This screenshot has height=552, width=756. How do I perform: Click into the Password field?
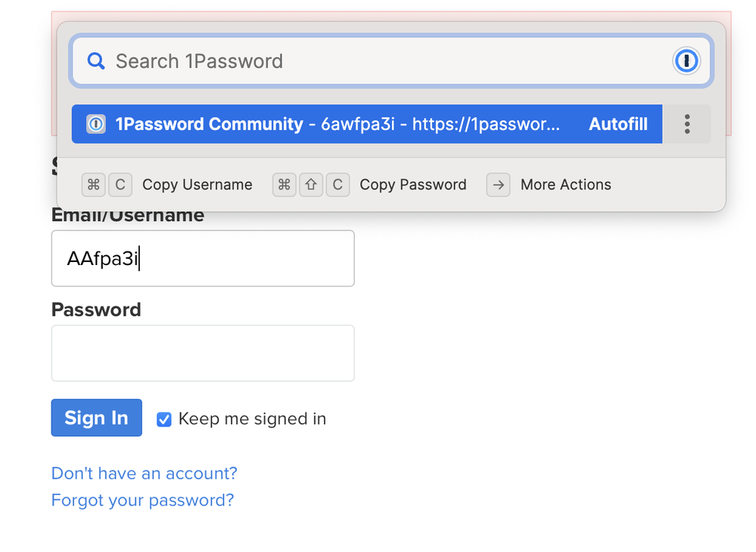click(x=203, y=354)
